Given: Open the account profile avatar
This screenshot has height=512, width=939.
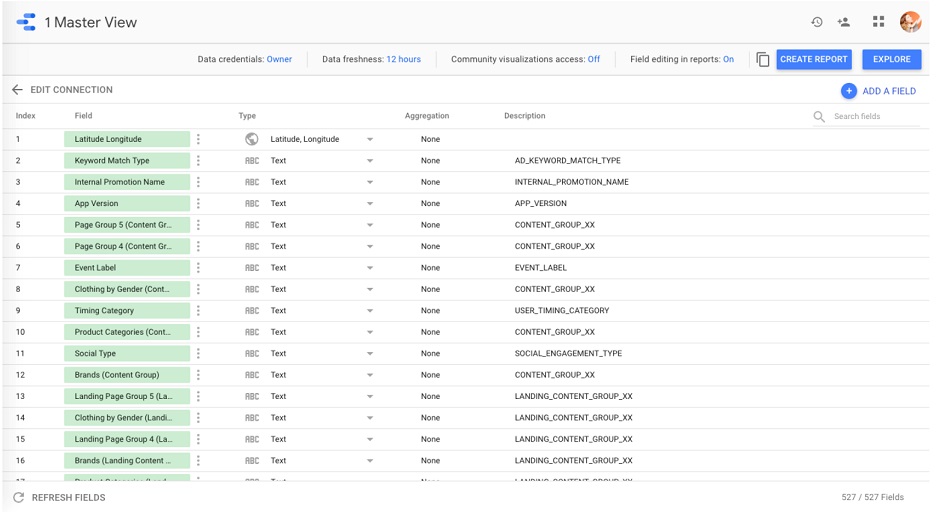Looking at the screenshot, I should tap(910, 22).
